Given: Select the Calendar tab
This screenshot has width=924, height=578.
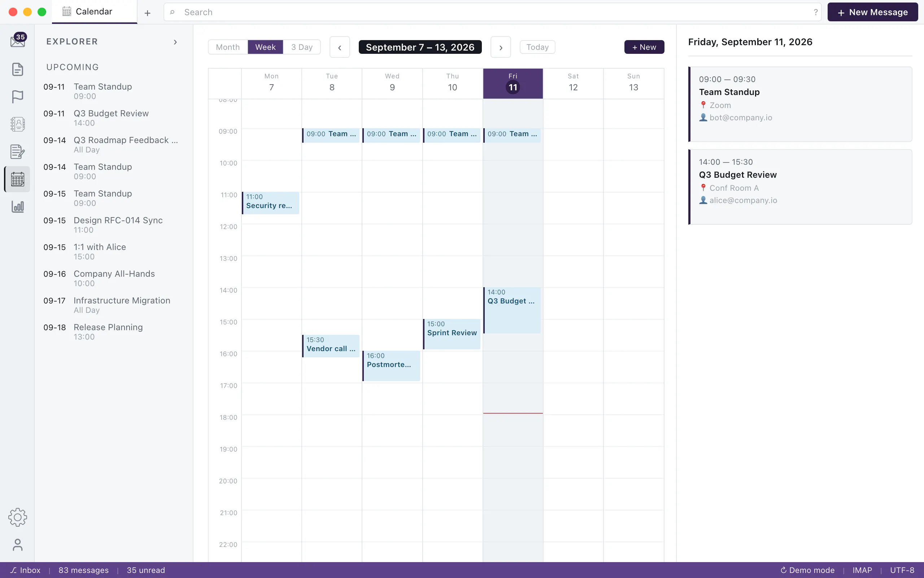Looking at the screenshot, I should coord(94,12).
